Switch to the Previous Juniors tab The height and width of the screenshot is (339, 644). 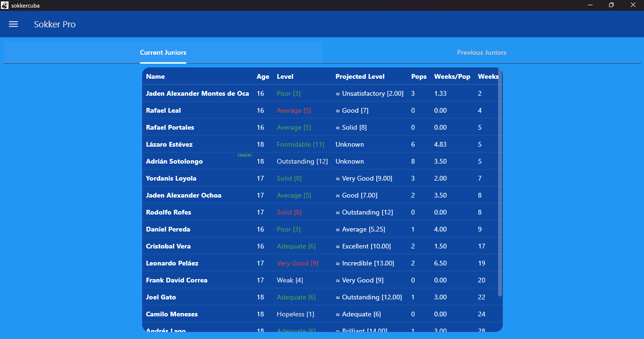point(482,52)
